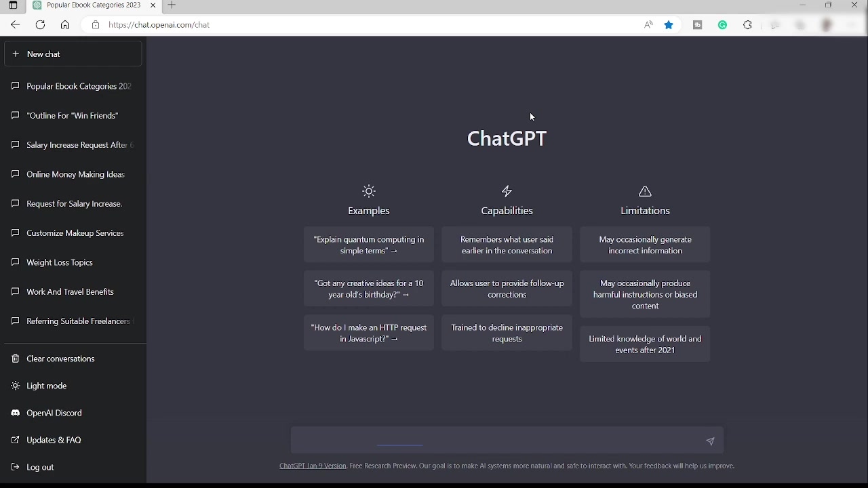Open the ChatGPT Jan 9 Version link
Viewport: 868px width, 488px height.
tap(313, 466)
